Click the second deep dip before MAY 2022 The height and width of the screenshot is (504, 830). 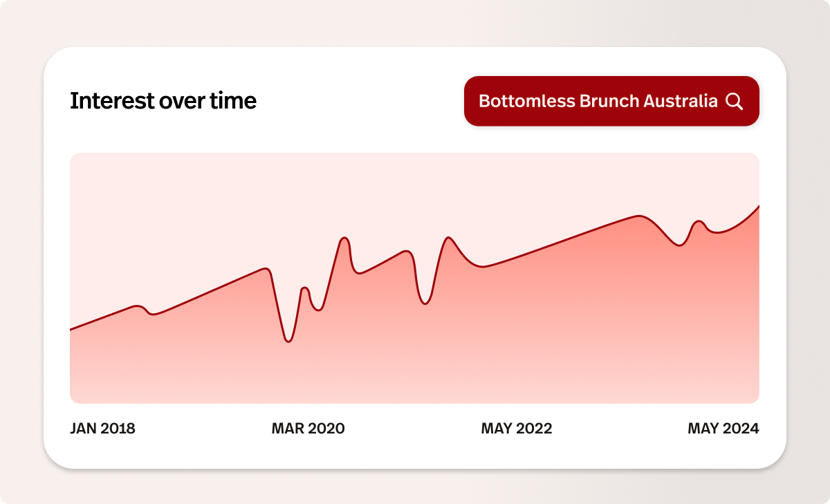tap(426, 304)
